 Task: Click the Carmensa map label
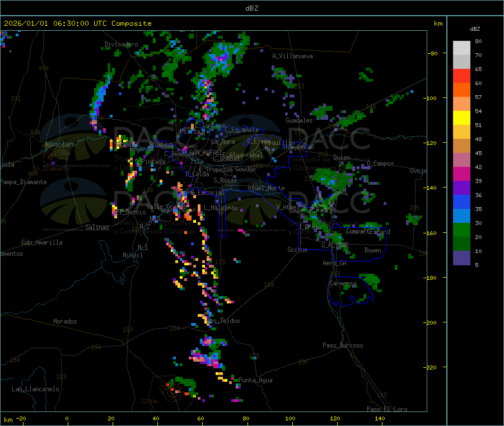[343, 283]
